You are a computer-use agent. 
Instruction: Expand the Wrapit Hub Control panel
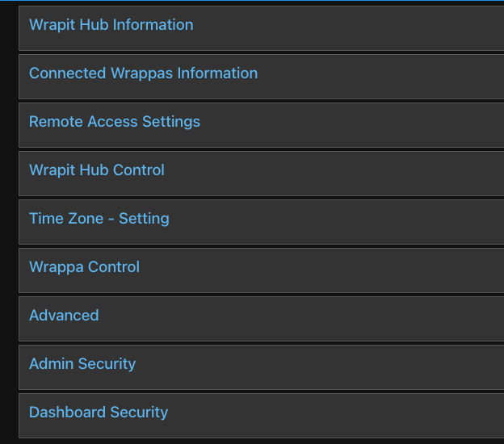(97, 170)
